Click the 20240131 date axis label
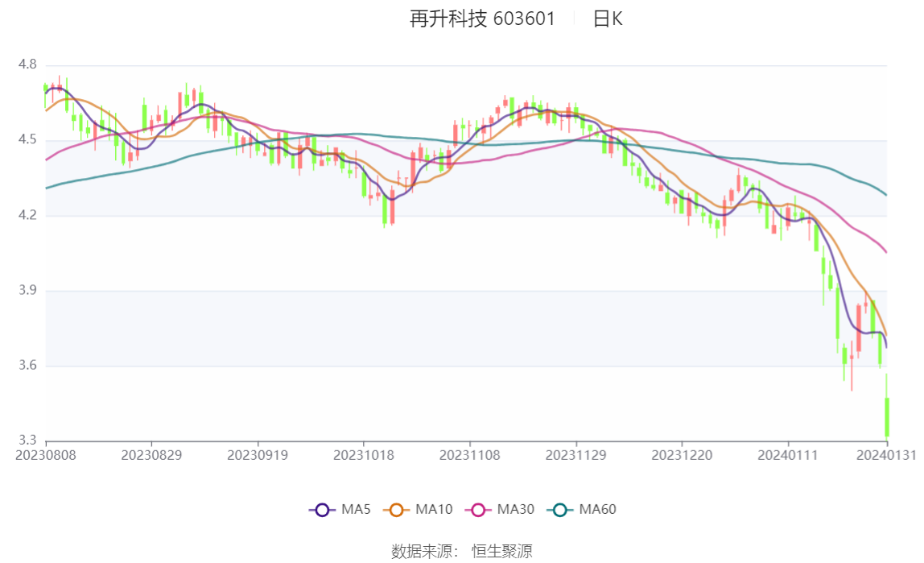Screen dimensions: 924x563 click(x=886, y=455)
